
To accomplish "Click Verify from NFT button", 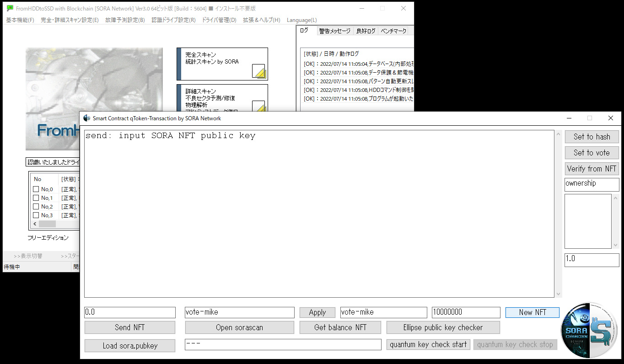I will coord(592,169).
